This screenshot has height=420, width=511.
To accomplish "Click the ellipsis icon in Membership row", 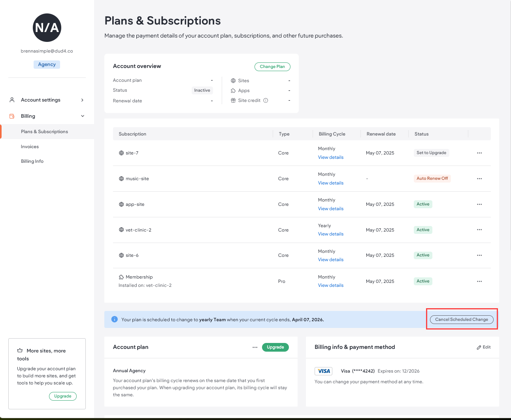I will tap(479, 281).
